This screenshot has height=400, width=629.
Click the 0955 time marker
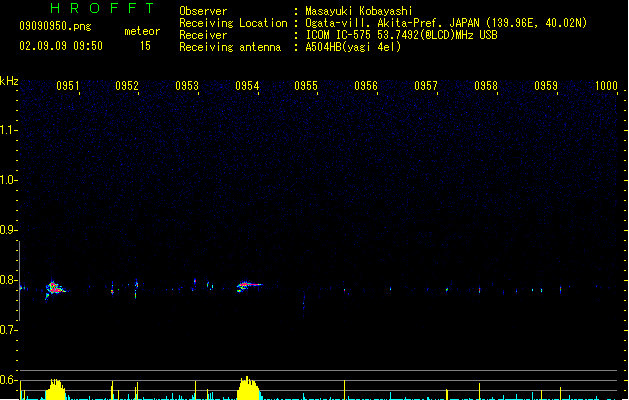tap(306, 86)
